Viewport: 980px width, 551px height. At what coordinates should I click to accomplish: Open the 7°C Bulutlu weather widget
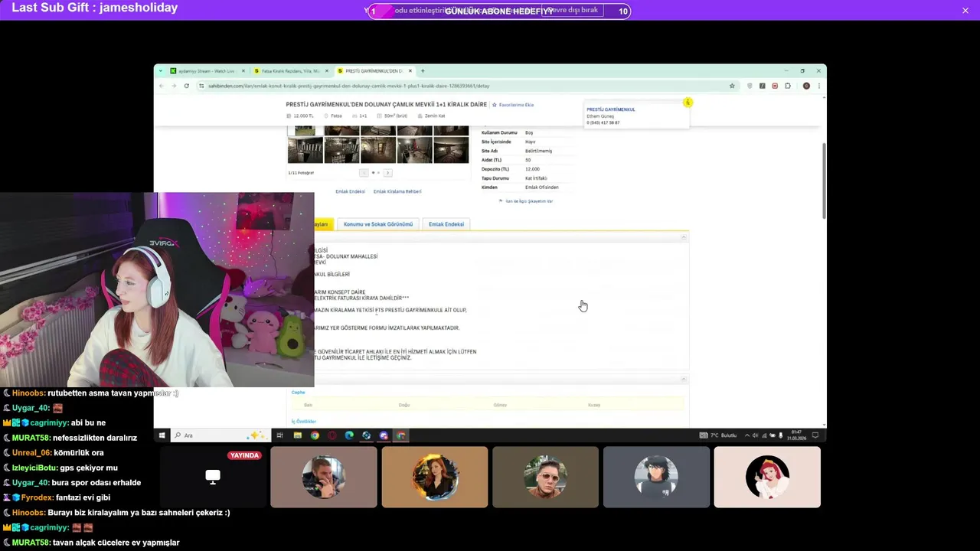tap(719, 435)
